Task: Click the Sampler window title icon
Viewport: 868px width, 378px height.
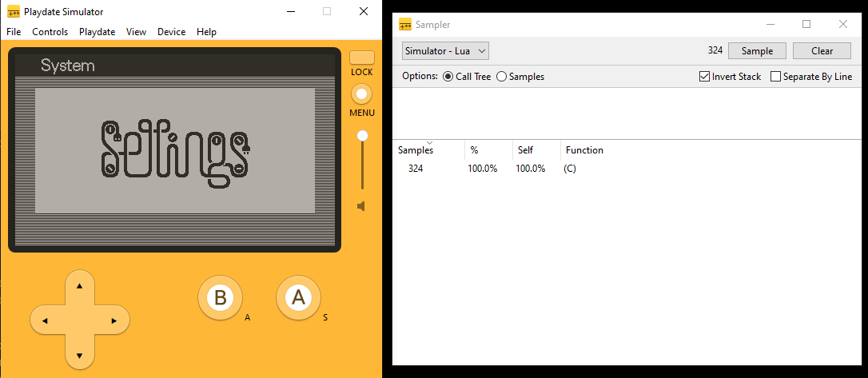Action: click(x=405, y=24)
